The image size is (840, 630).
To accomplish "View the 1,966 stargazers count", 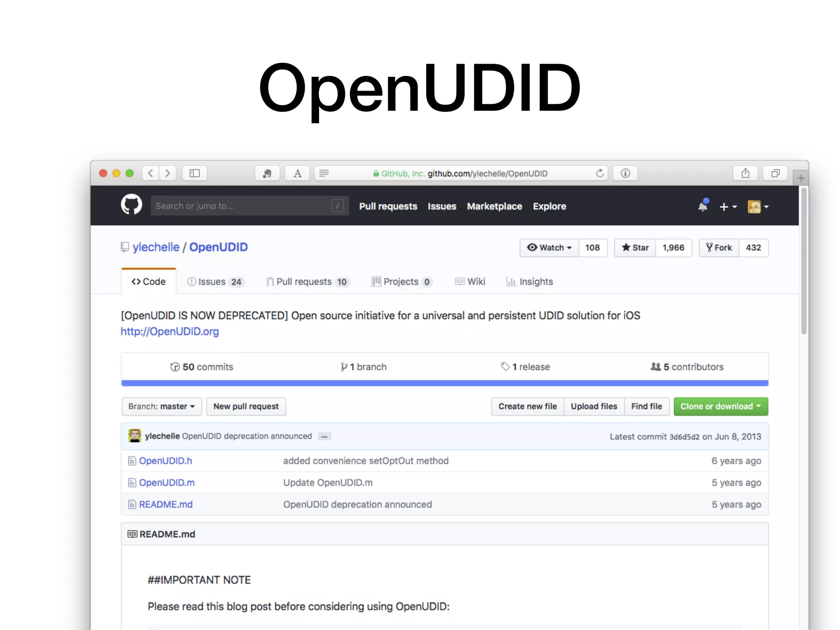I will (673, 248).
